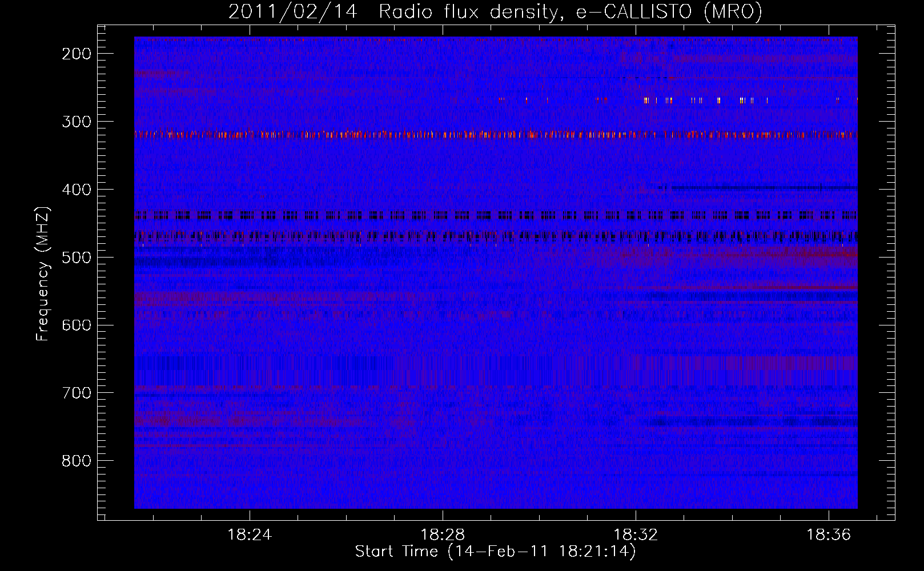Image resolution: width=924 pixels, height=571 pixels.
Task: Click the 800 frequency tick label
Action: point(77,461)
